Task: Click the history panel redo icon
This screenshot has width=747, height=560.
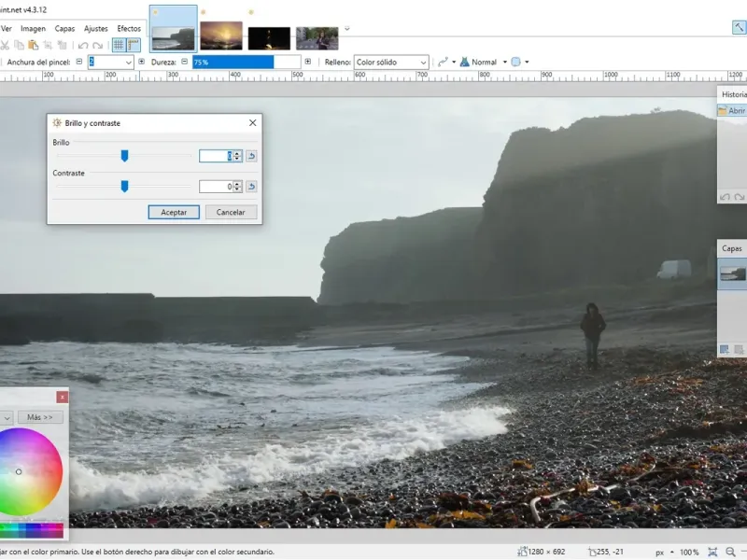Action: pyautogui.click(x=740, y=197)
